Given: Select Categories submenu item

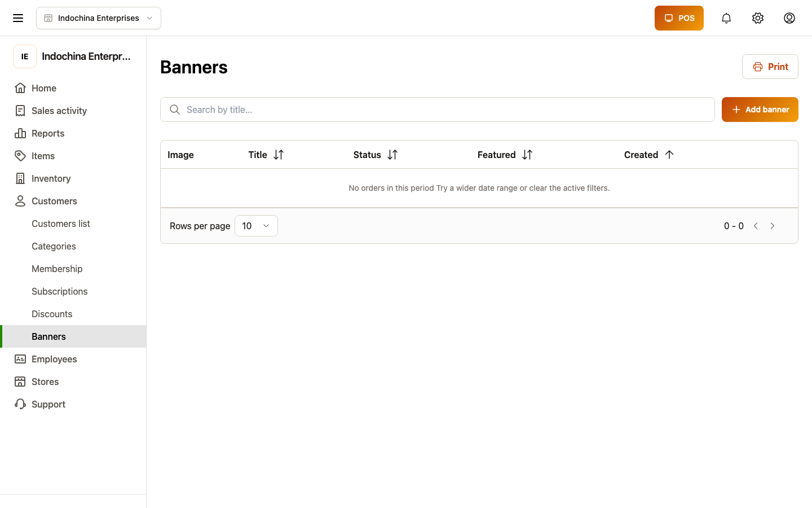Looking at the screenshot, I should pos(73,246).
